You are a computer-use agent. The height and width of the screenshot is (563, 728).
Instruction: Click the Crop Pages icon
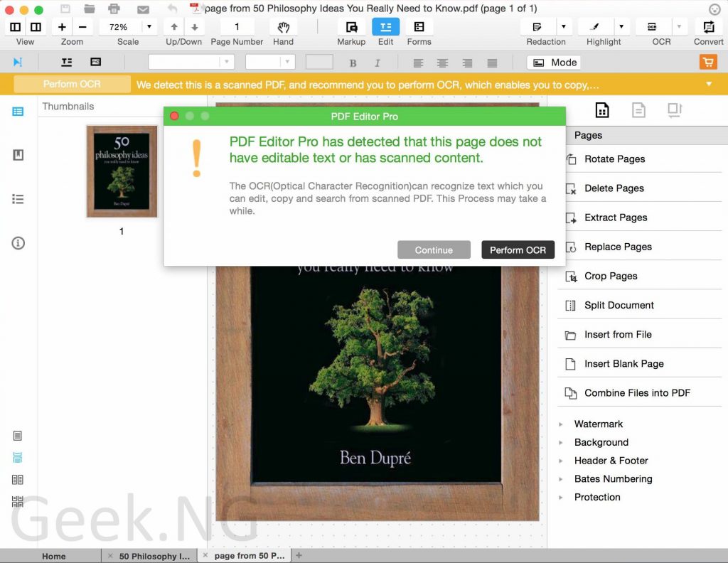tap(571, 277)
